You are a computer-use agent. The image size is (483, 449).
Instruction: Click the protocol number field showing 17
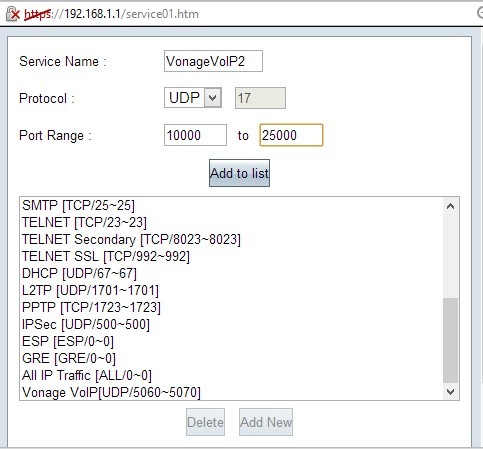coord(260,98)
